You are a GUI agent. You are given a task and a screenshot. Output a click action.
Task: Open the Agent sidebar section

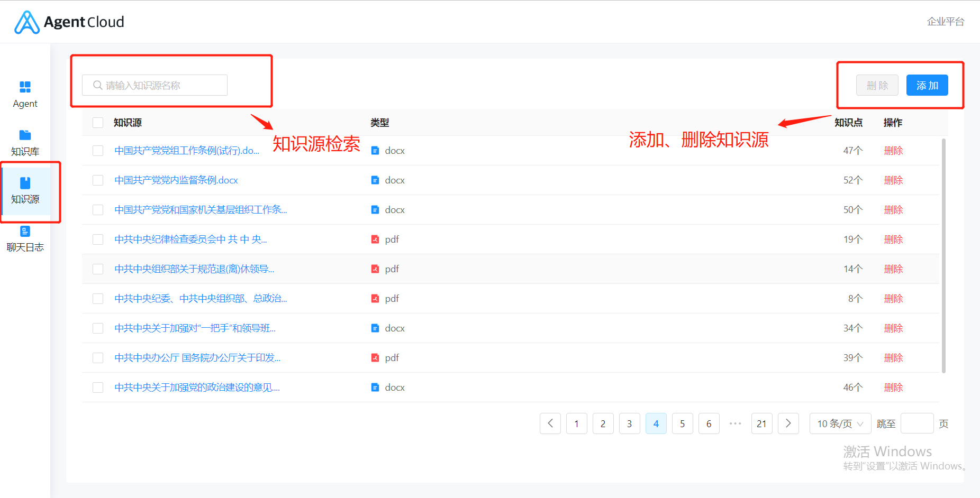click(x=25, y=95)
